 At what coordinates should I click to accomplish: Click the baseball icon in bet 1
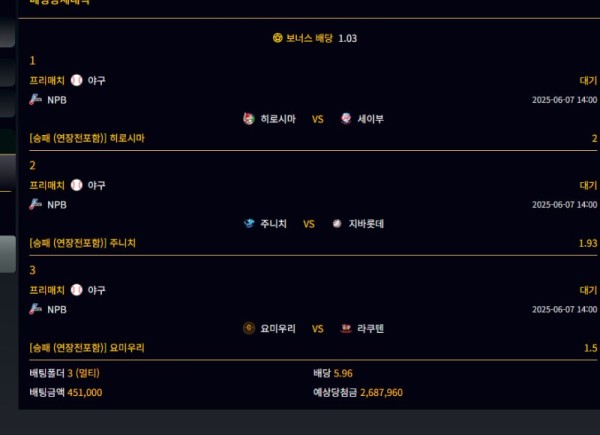point(77,80)
